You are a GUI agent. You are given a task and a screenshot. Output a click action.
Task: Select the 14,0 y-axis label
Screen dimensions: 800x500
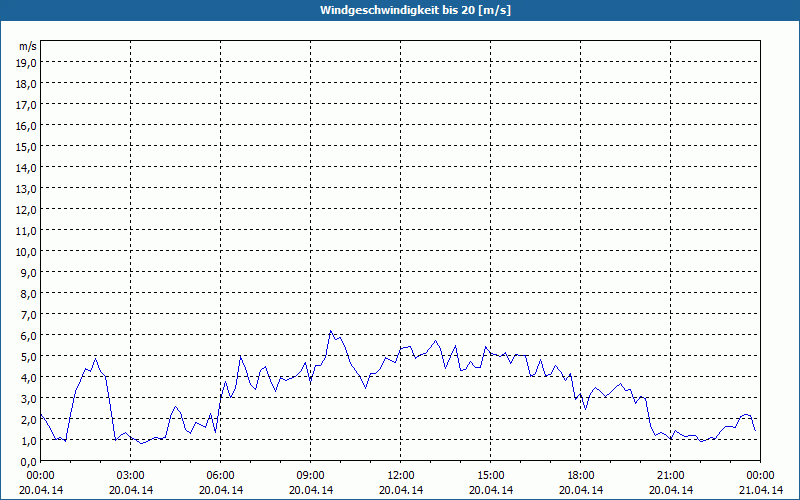pyautogui.click(x=27, y=168)
